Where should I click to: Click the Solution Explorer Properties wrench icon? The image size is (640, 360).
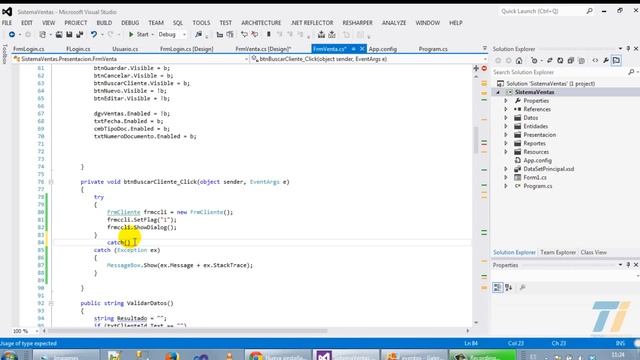(x=606, y=60)
